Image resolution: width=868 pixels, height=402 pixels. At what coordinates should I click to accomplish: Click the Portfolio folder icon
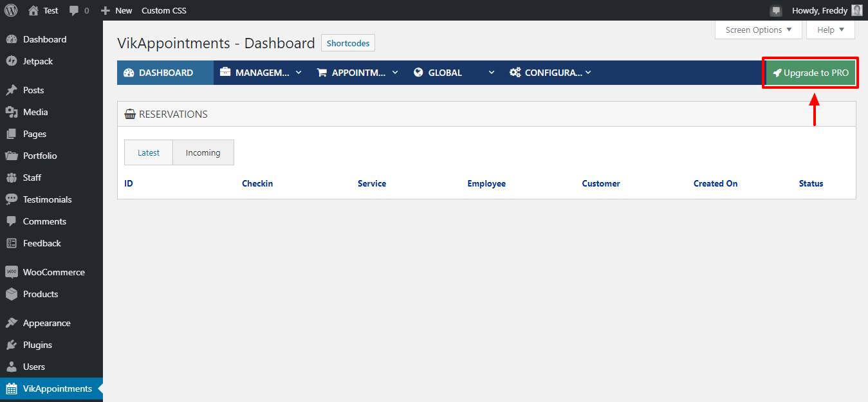12,156
